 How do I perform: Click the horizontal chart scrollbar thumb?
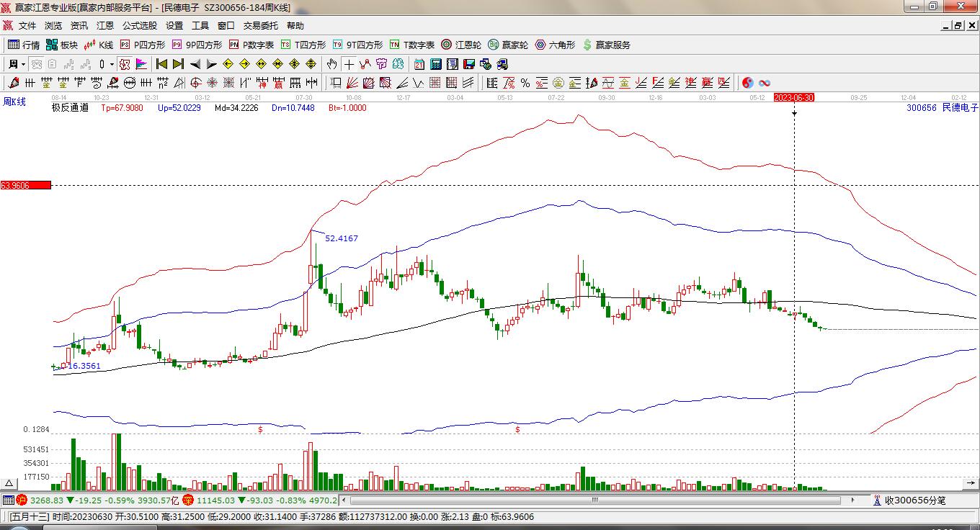click(595, 500)
